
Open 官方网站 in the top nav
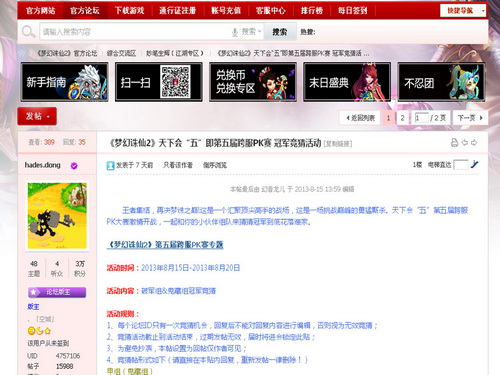40,11
